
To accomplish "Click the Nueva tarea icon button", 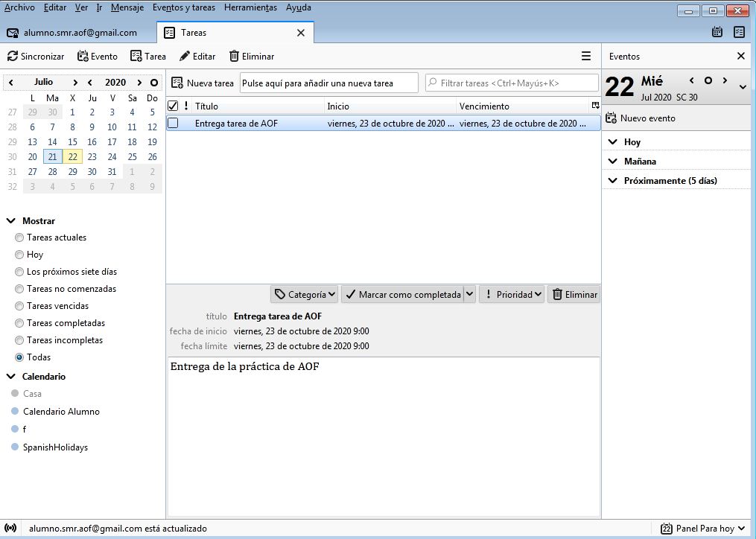I will pyautogui.click(x=203, y=83).
